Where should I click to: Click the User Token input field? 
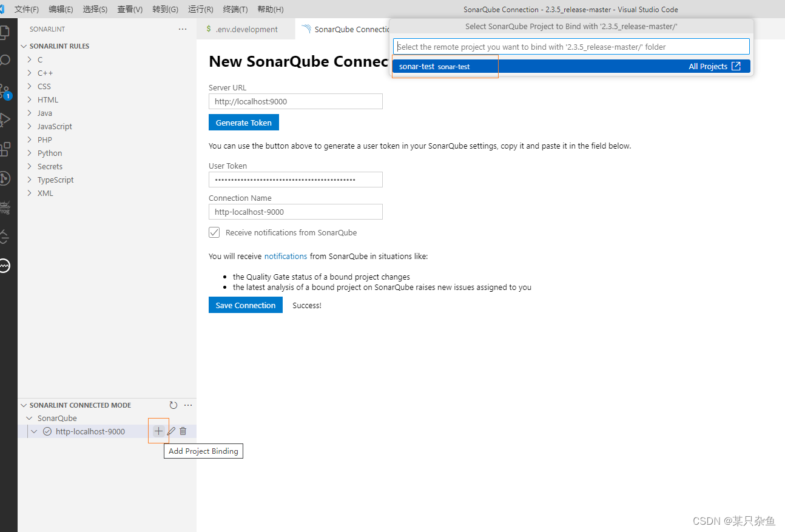[295, 180]
